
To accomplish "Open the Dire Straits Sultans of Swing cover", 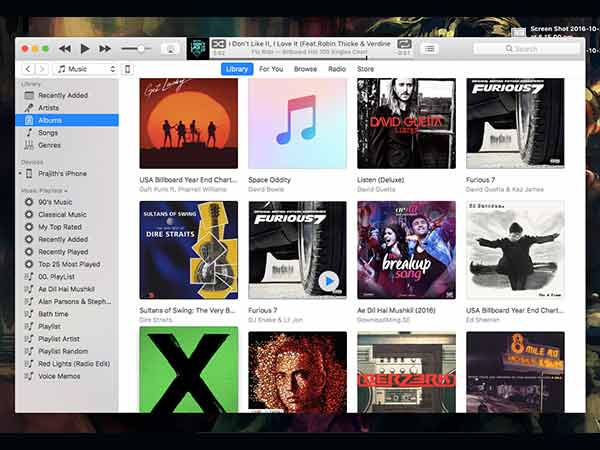I will (x=189, y=250).
